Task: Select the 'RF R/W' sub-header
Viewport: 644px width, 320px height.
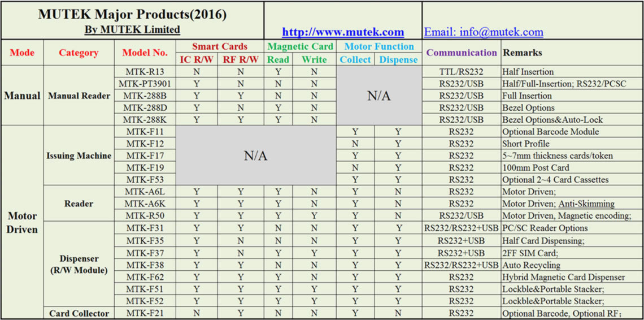Action: pyautogui.click(x=241, y=59)
